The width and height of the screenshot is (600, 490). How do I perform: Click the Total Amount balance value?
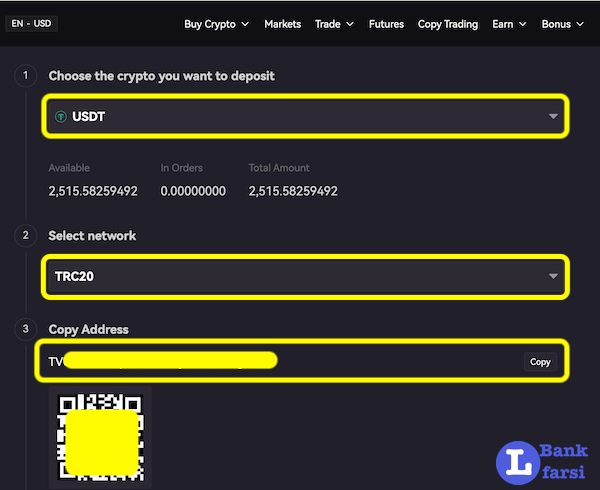pyautogui.click(x=293, y=191)
